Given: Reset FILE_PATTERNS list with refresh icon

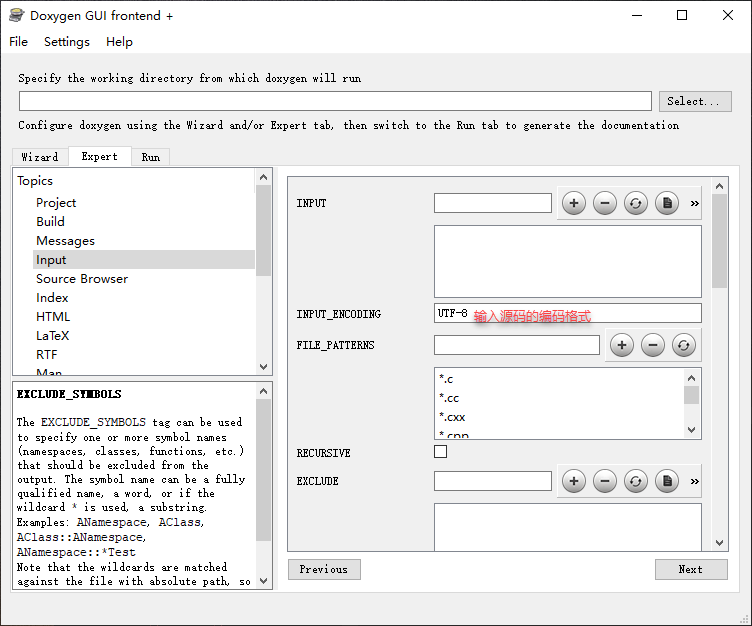Looking at the screenshot, I should (x=683, y=345).
